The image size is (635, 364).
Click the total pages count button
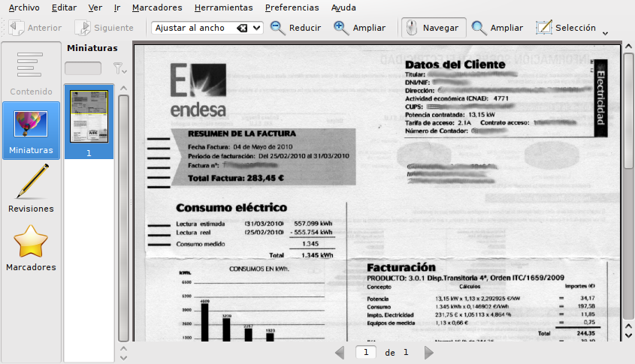(406, 352)
